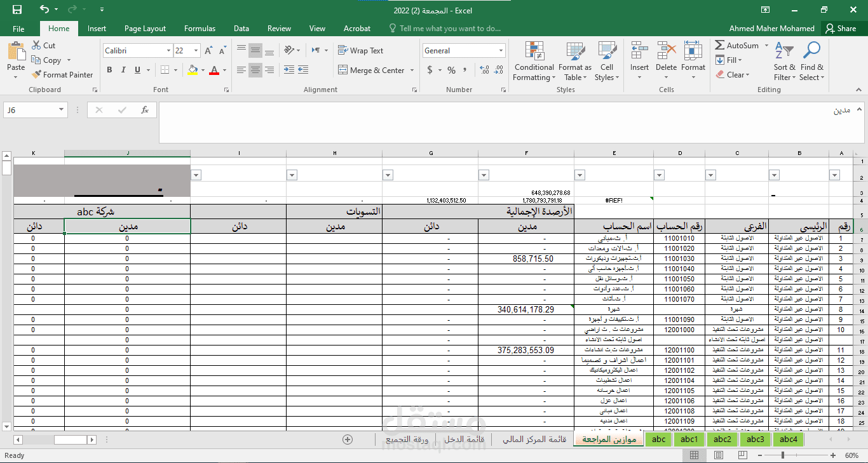Screen dimensions: 868x463
Task: Switch to the Insert tab
Action: coord(97,29)
